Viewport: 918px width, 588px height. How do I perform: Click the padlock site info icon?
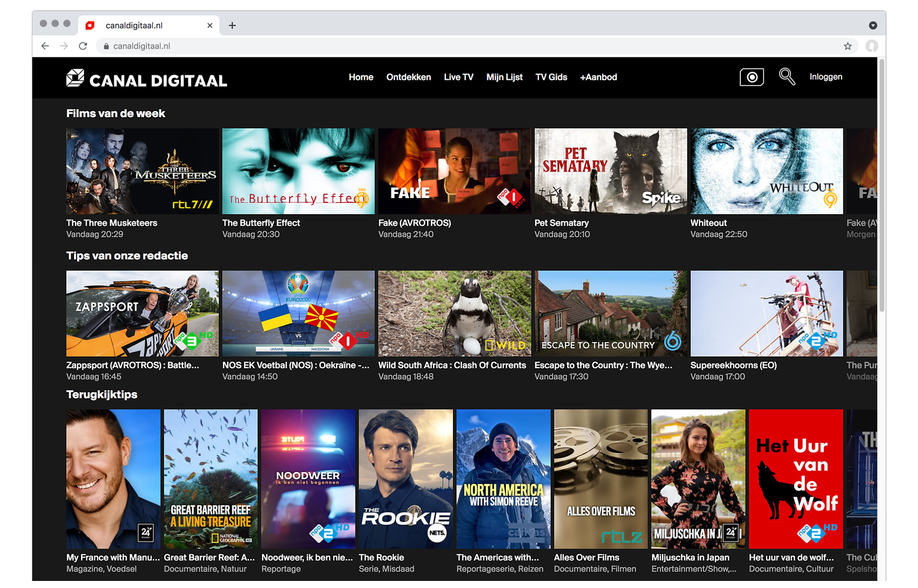106,46
